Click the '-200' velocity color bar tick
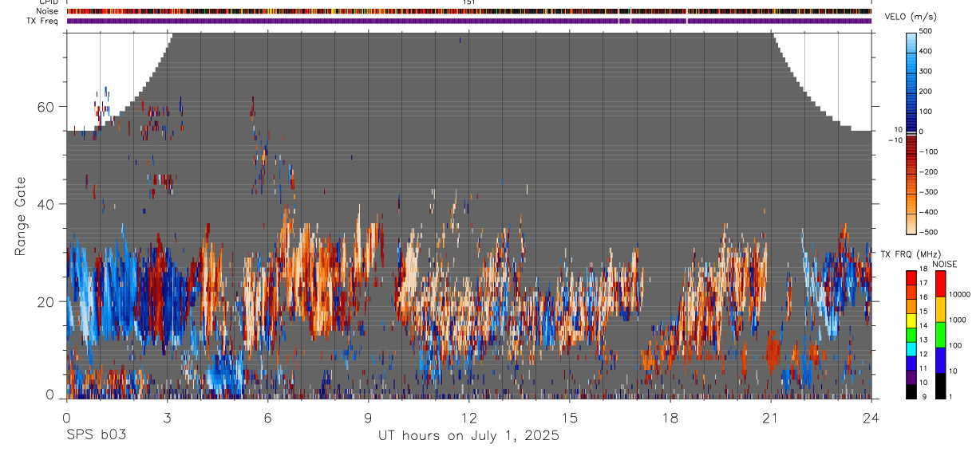The width and height of the screenshot is (980, 452). click(x=928, y=172)
